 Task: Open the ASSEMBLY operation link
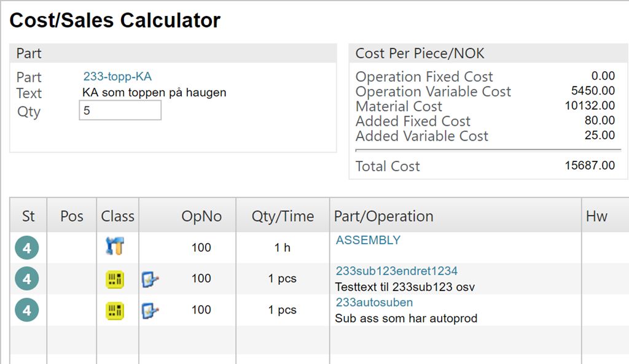[368, 240]
